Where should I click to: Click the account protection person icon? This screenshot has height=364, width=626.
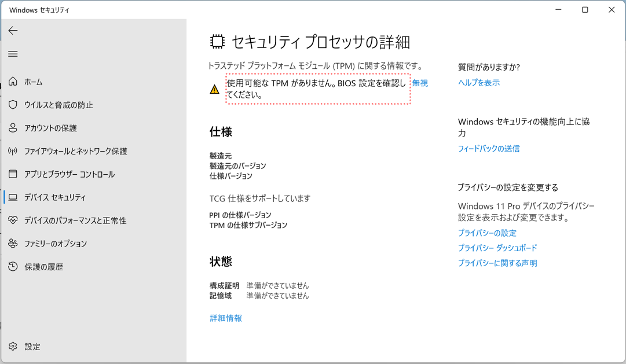click(x=13, y=128)
